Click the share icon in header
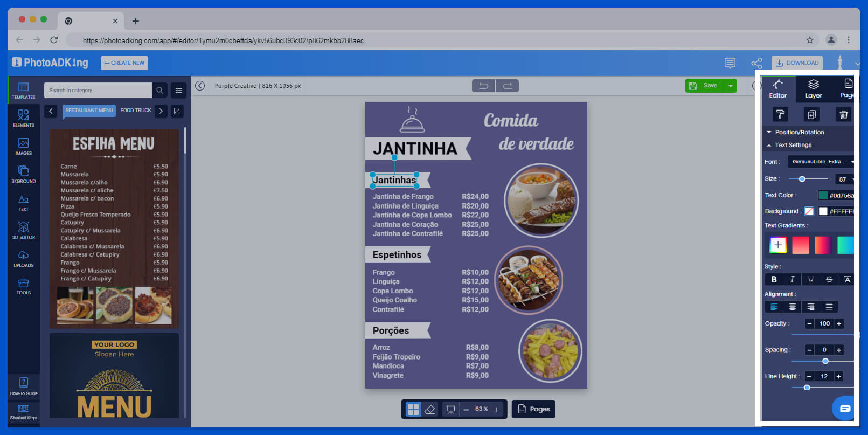 [x=757, y=63]
